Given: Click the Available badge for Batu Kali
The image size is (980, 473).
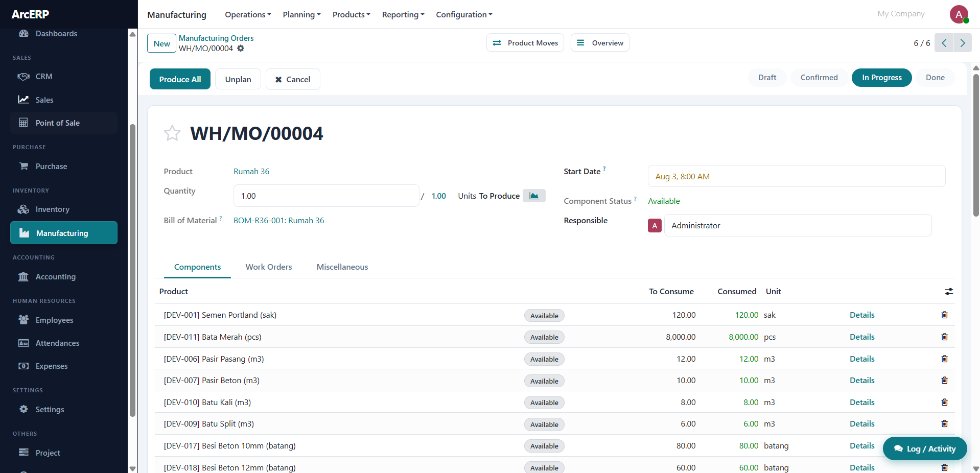Looking at the screenshot, I should pos(544,403).
